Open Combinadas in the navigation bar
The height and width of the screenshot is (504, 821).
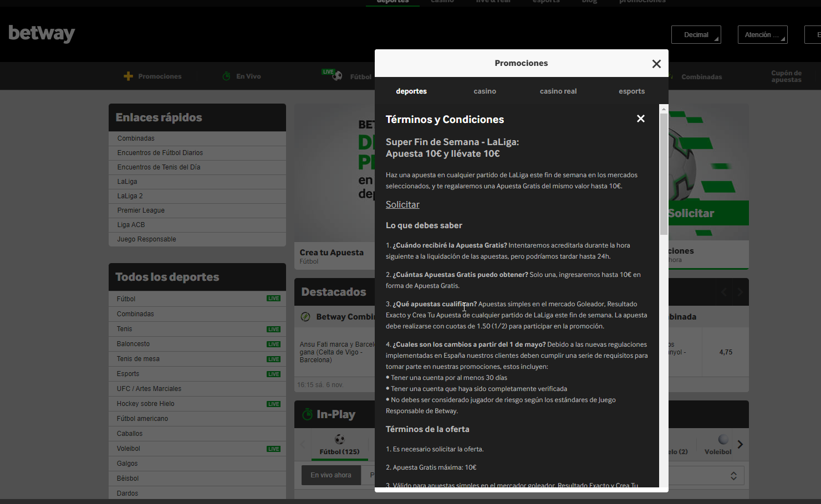coord(702,77)
